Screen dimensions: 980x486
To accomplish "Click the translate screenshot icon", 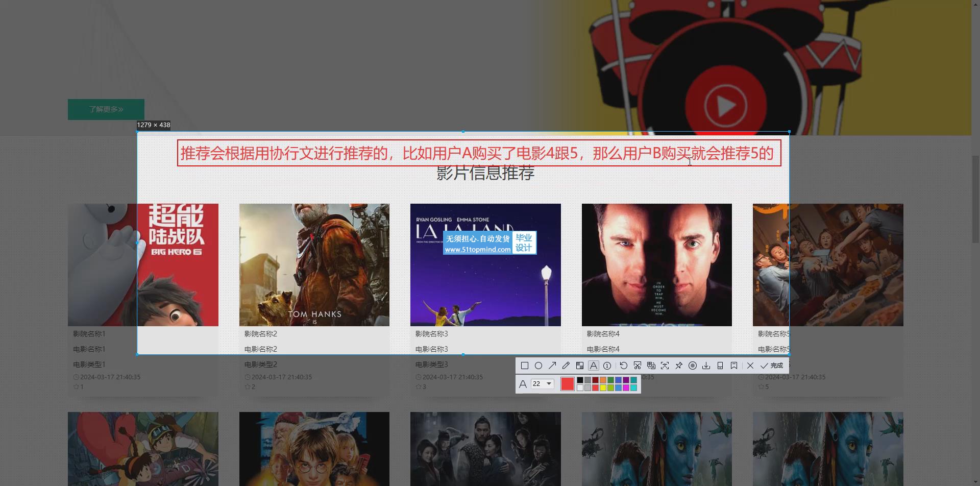I will click(x=651, y=366).
